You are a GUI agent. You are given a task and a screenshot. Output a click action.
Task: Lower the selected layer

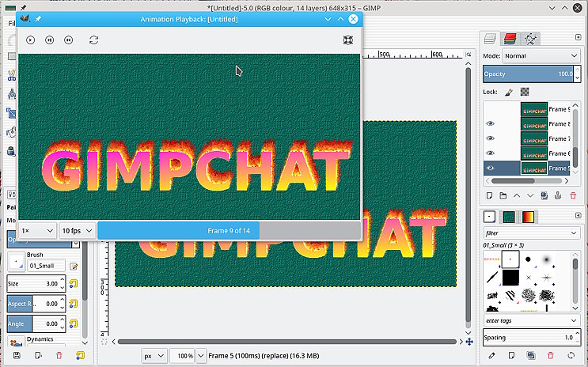tap(530, 195)
